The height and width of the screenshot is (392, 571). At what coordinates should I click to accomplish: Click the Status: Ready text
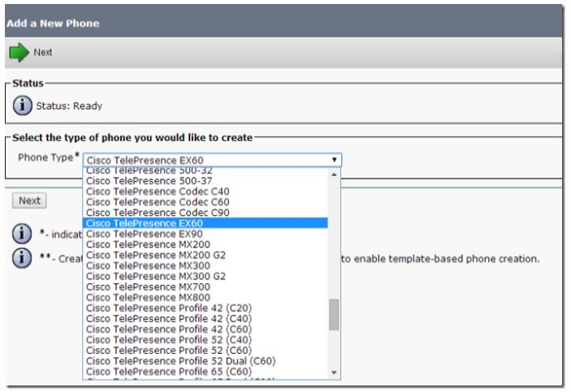(x=69, y=106)
